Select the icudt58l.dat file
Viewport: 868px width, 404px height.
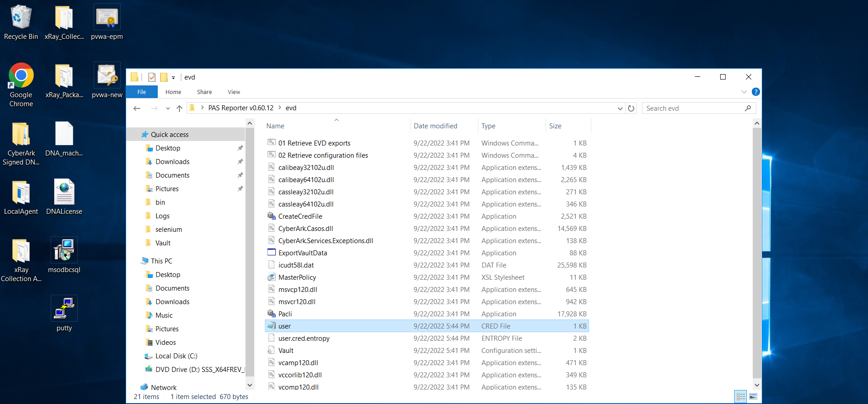296,265
